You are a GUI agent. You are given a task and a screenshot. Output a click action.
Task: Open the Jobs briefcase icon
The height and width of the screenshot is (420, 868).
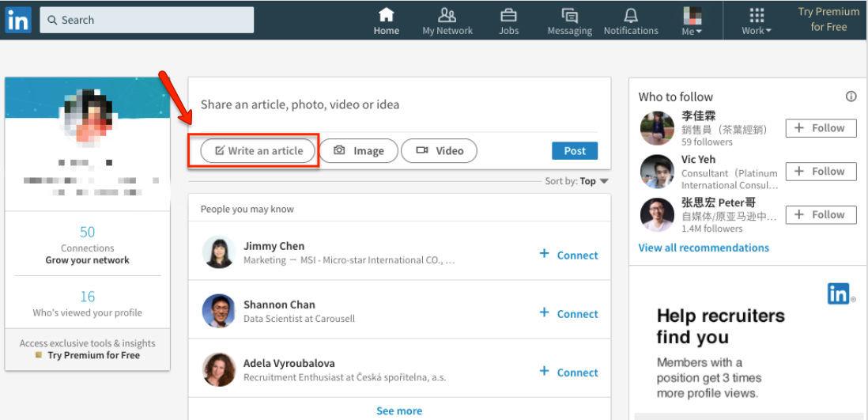(508, 15)
